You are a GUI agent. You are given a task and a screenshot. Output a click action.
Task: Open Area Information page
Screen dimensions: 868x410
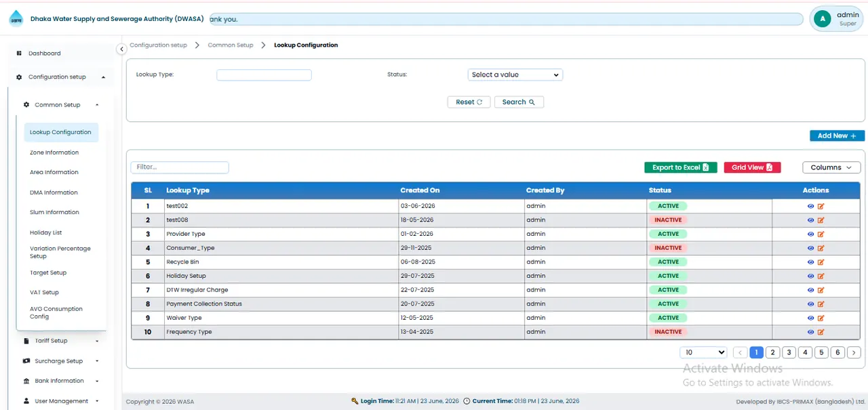[54, 172]
